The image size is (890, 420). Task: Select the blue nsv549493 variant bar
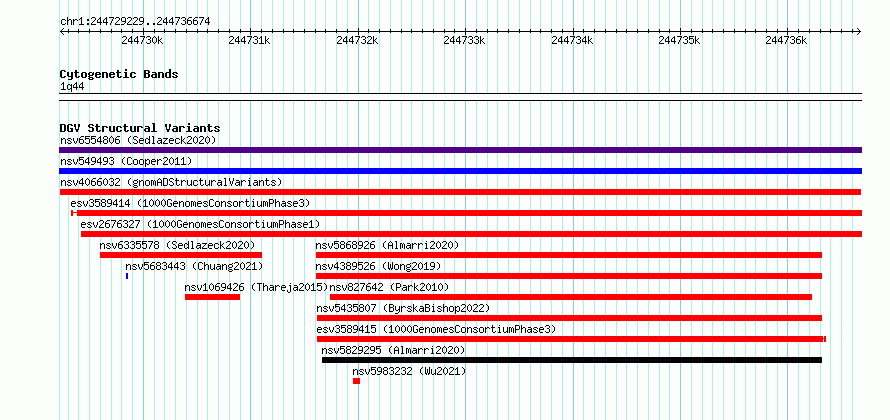tap(460, 171)
